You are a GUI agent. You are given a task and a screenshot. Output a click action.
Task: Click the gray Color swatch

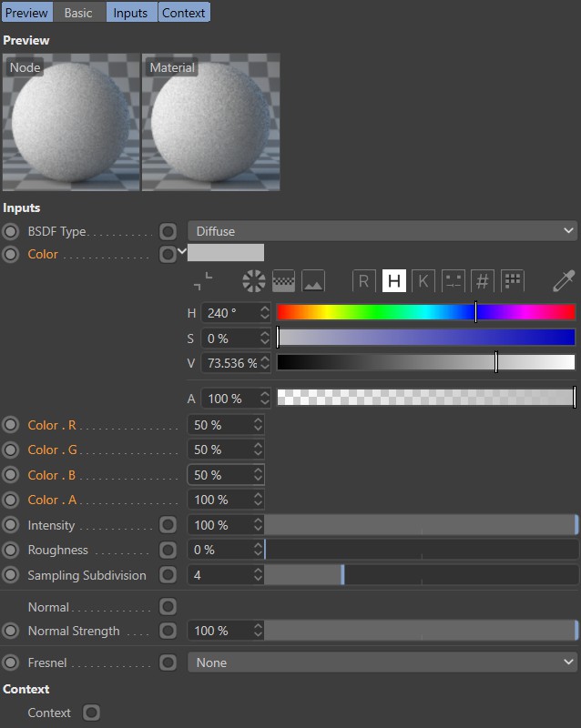(x=226, y=253)
